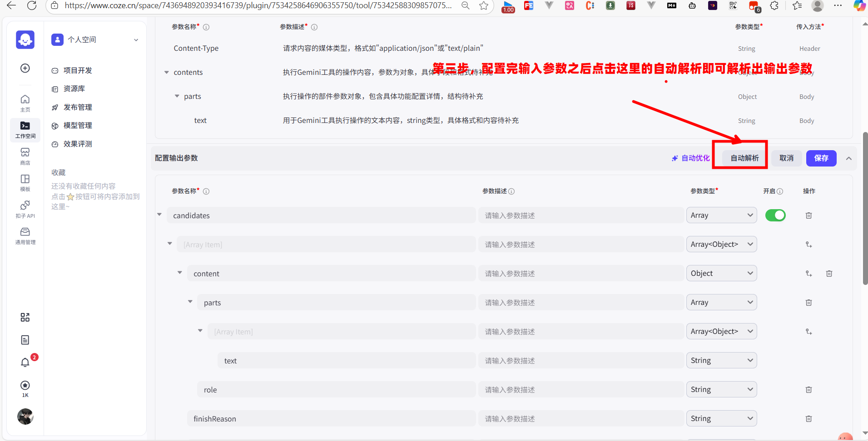Toggle off the candidates enable switch

[775, 216]
